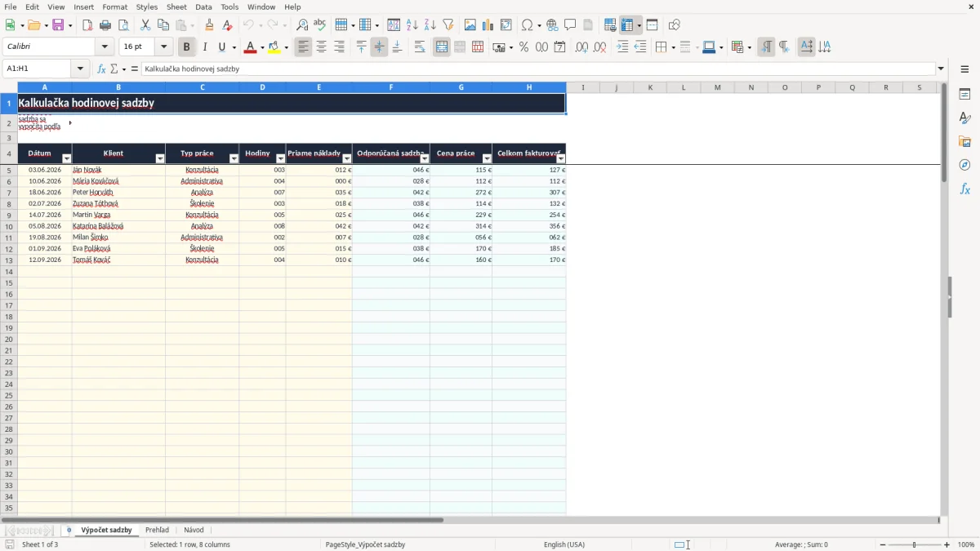Open the Cena práce column filter dropdown

coord(487,158)
